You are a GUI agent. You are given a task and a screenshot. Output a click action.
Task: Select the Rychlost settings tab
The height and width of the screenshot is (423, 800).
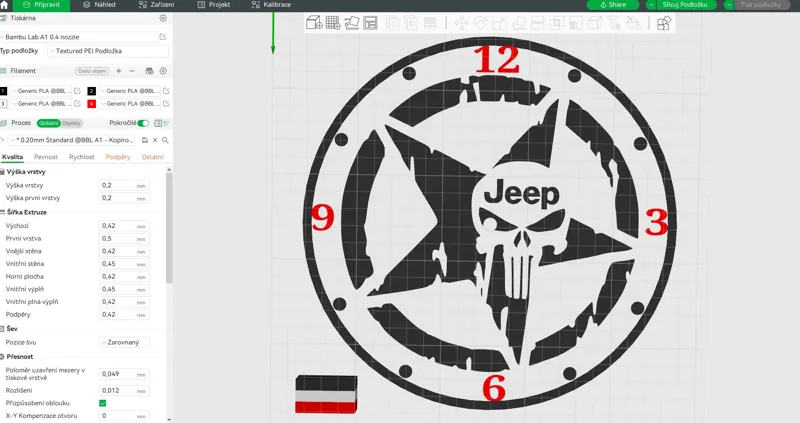(x=82, y=157)
